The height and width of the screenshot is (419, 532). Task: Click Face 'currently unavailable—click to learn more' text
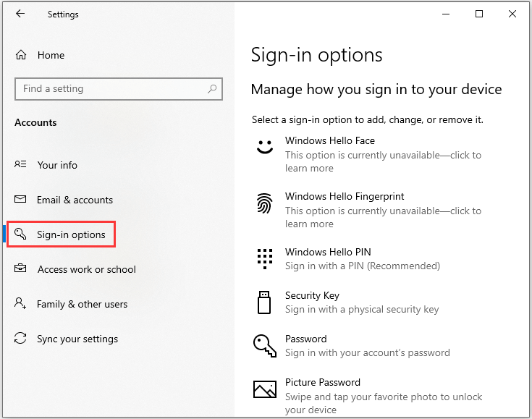(383, 161)
